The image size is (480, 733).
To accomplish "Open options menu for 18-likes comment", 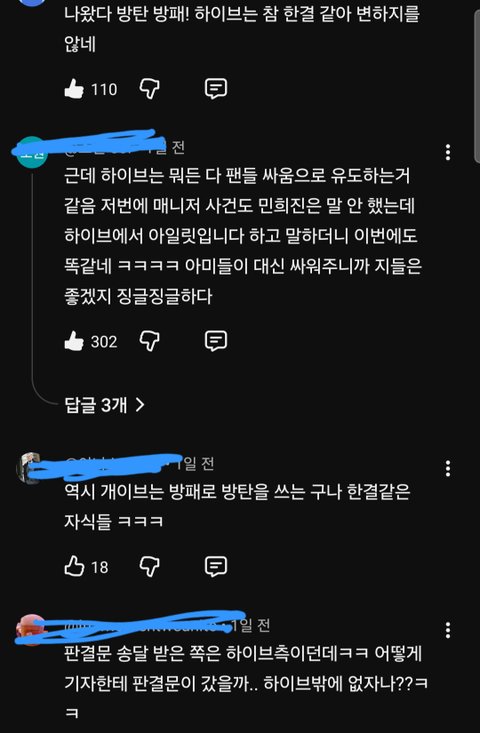I will point(448,468).
